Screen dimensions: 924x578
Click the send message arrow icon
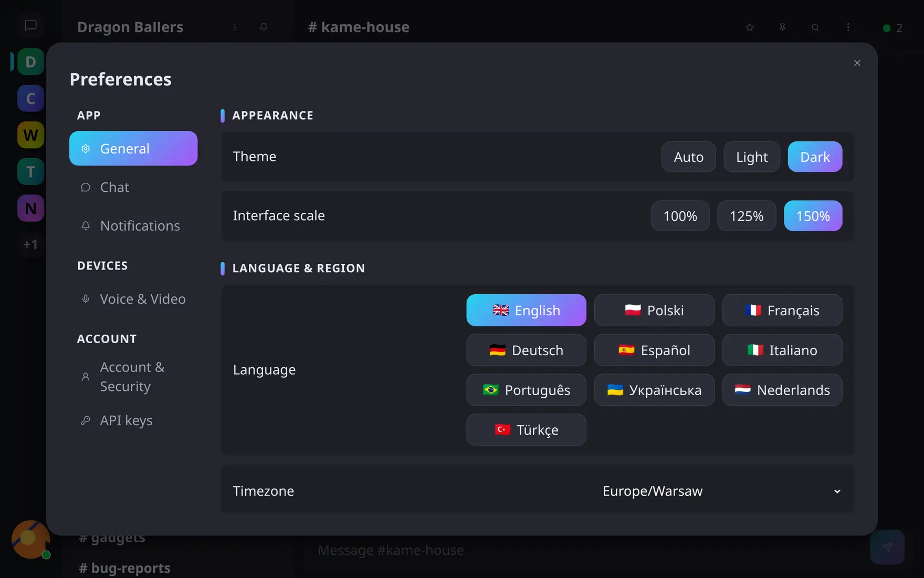click(x=887, y=547)
